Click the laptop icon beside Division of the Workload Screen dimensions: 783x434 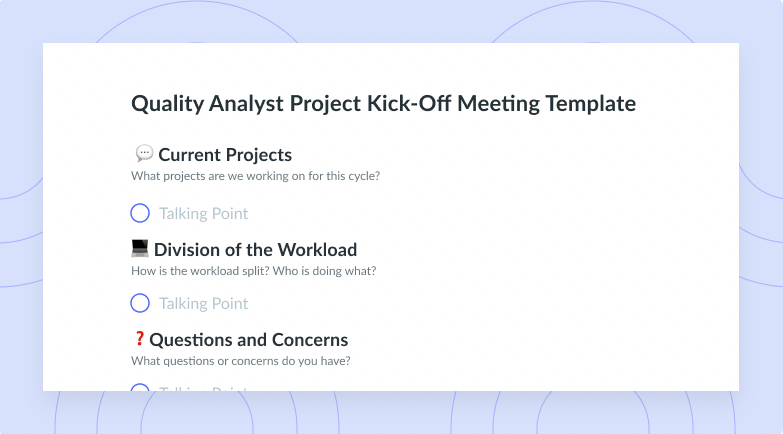click(x=140, y=248)
